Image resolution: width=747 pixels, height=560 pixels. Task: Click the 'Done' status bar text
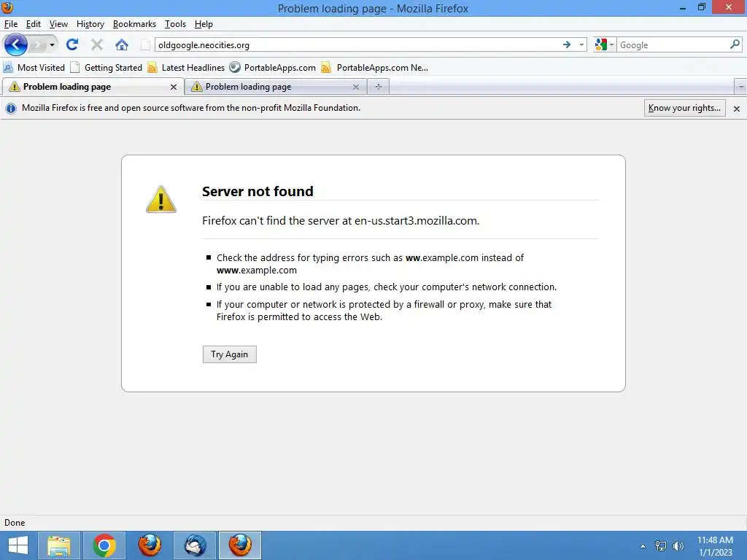15,522
